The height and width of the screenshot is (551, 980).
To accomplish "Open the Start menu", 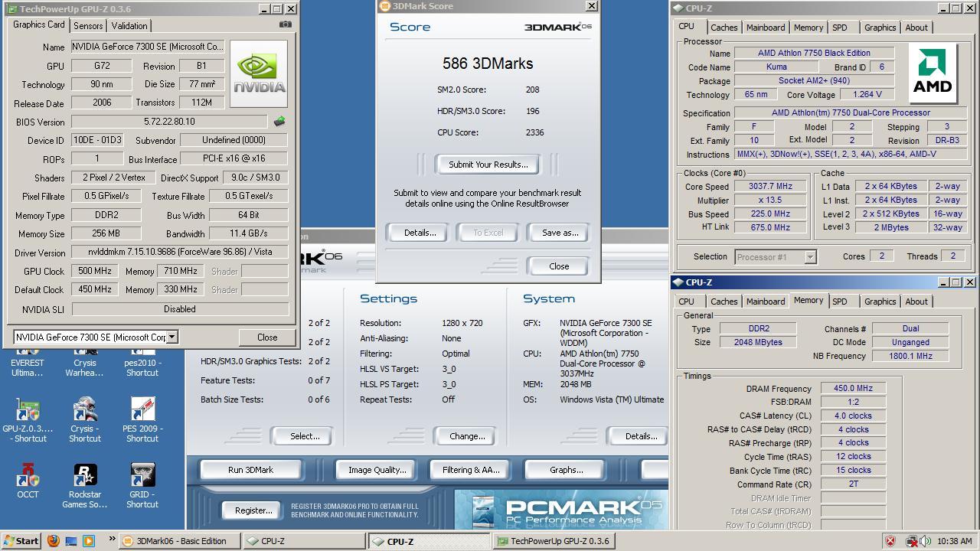I will (x=21, y=540).
